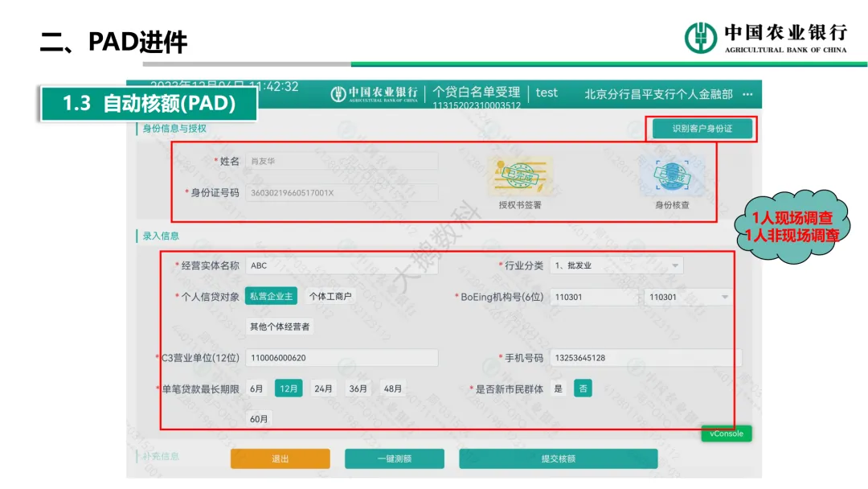Choose 否 for new citizen group
The width and height of the screenshot is (868, 489).
583,388
